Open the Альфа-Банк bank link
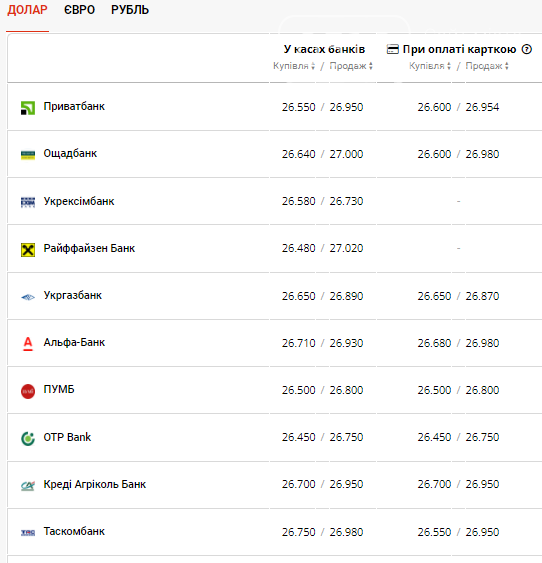 pyautogui.click(x=74, y=343)
